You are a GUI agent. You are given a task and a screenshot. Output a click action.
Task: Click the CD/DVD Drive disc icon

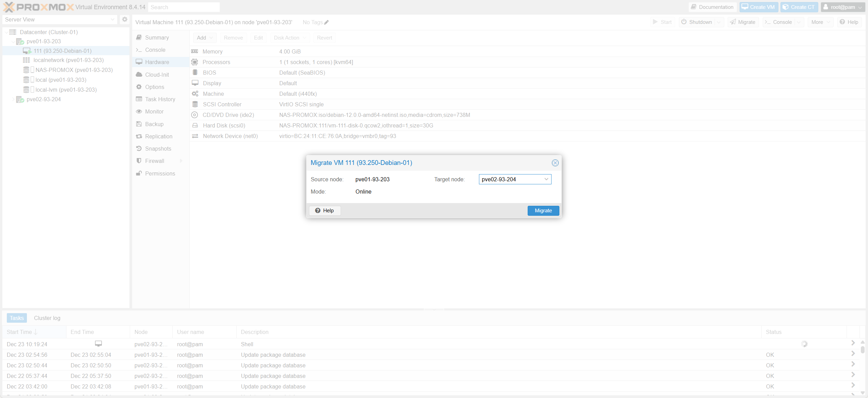pyautogui.click(x=195, y=115)
